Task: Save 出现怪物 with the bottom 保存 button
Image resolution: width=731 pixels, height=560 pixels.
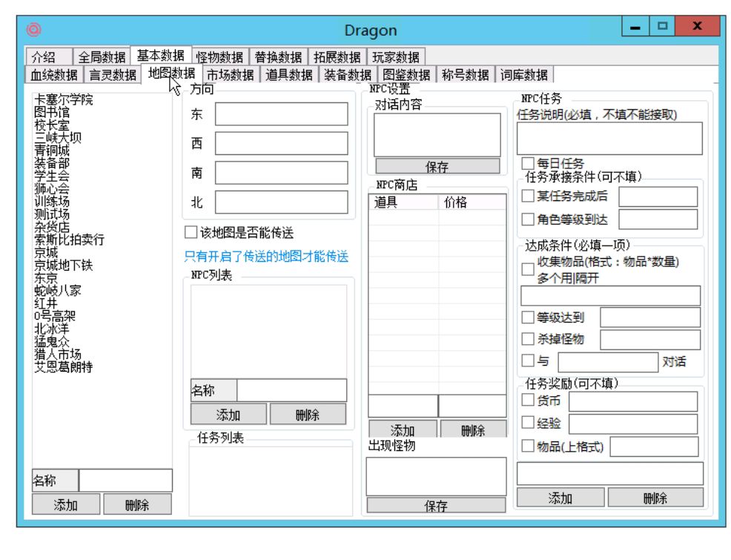Action: point(436,505)
